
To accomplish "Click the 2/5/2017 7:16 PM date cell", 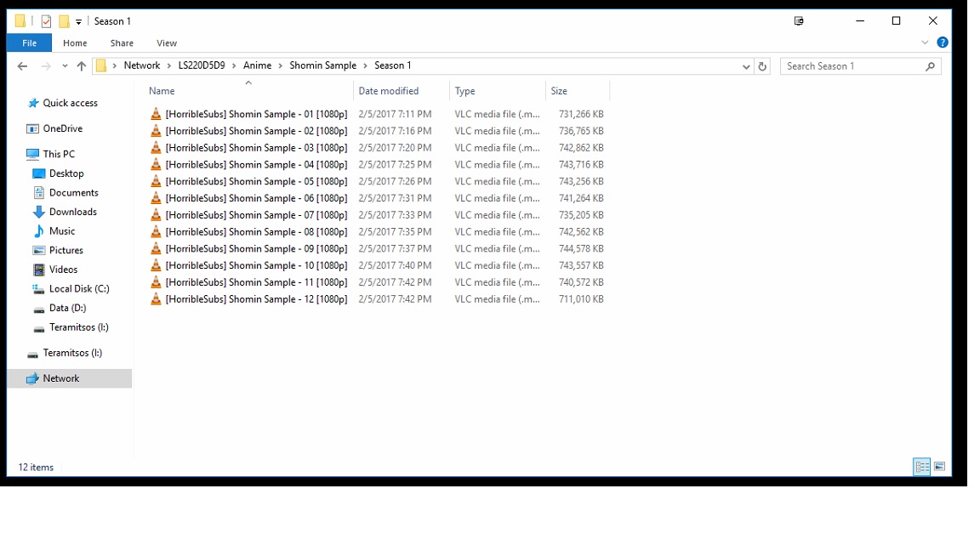I will point(395,131).
